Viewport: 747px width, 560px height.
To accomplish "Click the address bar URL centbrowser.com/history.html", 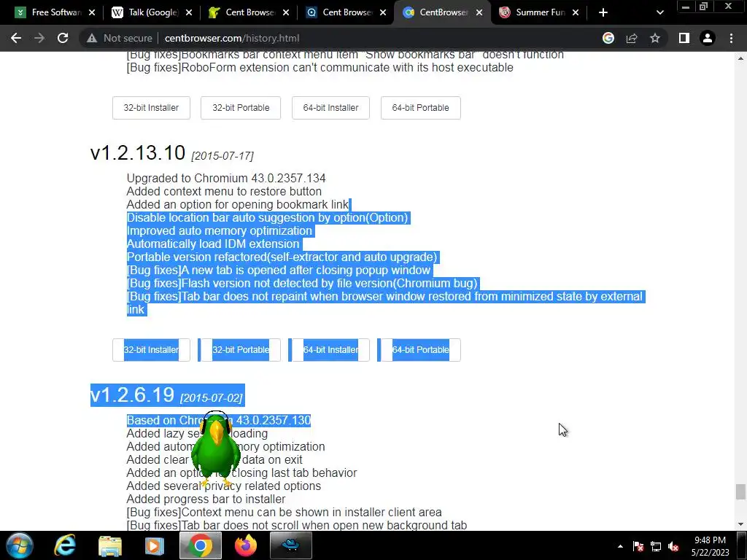I will 232,38.
